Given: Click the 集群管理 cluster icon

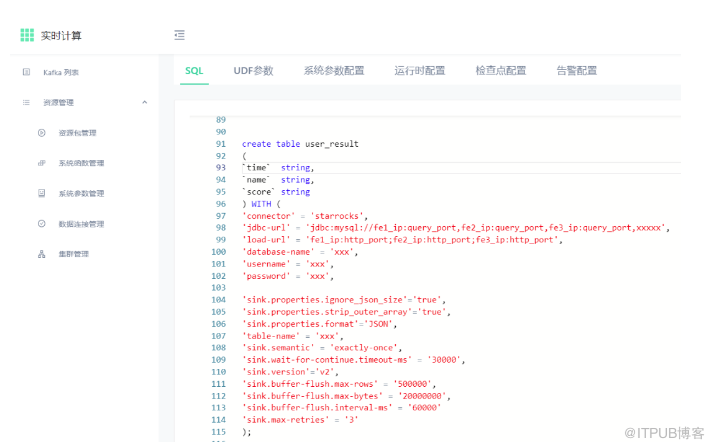Looking at the screenshot, I should pos(41,254).
